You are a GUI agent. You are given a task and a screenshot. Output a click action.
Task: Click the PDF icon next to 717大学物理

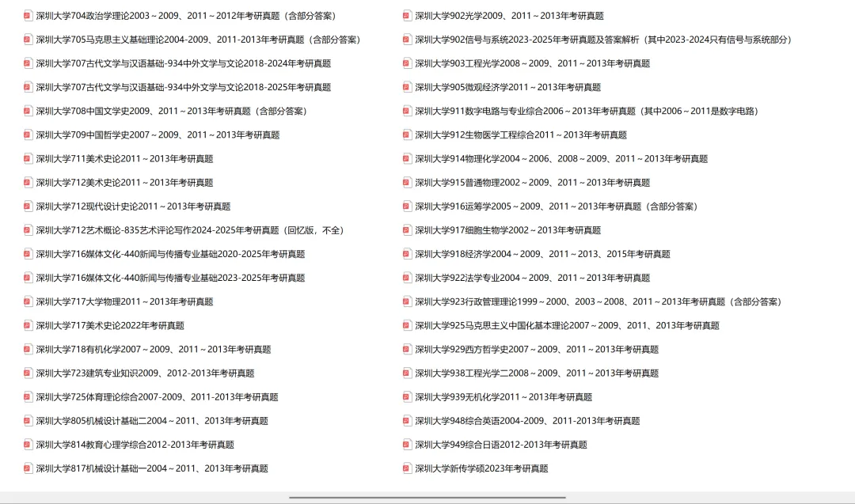(x=28, y=302)
